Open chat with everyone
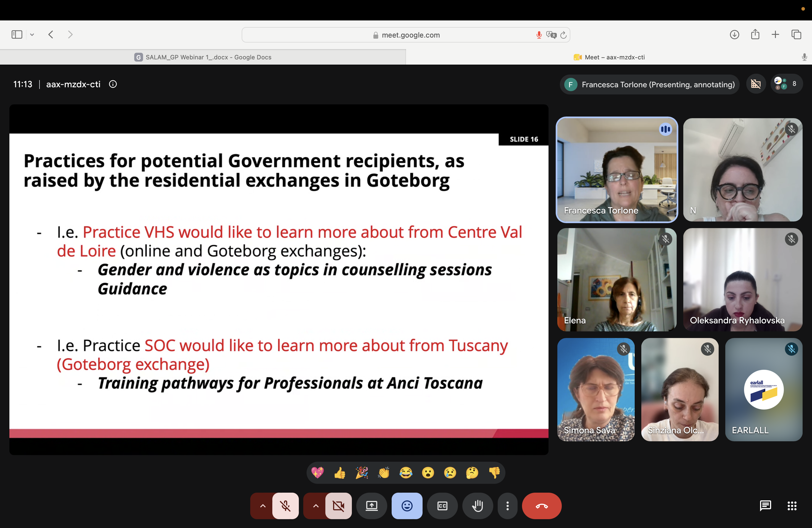Screen dimensions: 812x528 coord(765,506)
